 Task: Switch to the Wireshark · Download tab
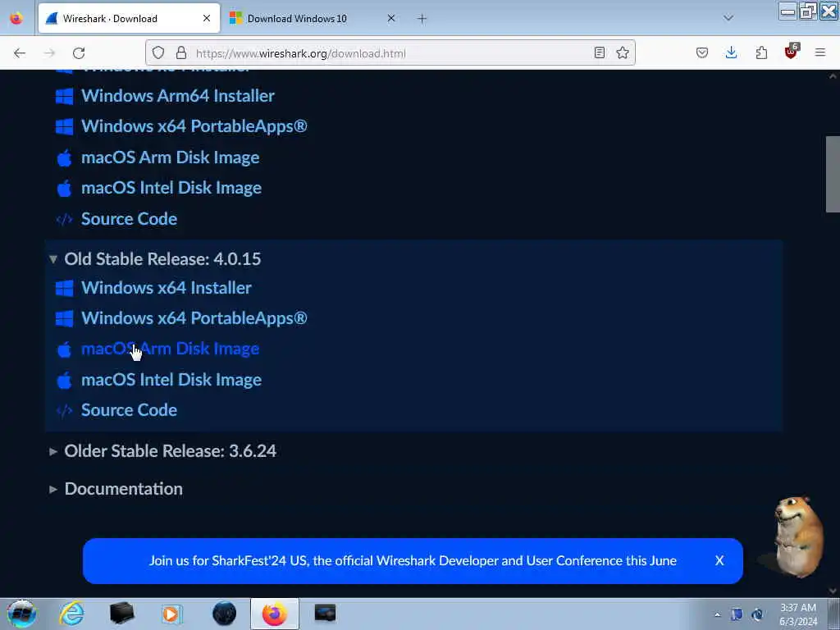point(129,18)
